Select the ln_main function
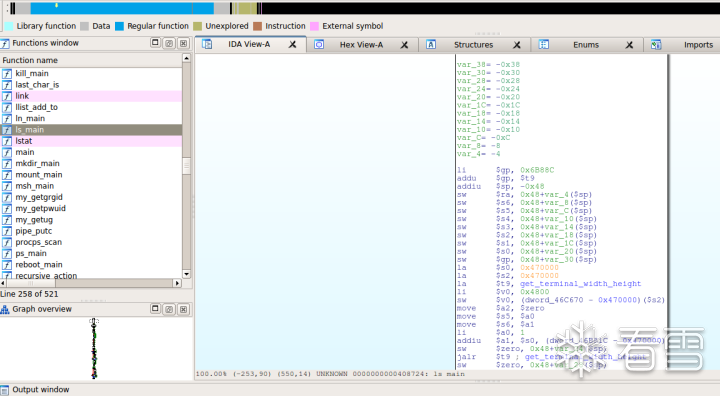Screen dimensions: 720x396 (x=91, y=119)
